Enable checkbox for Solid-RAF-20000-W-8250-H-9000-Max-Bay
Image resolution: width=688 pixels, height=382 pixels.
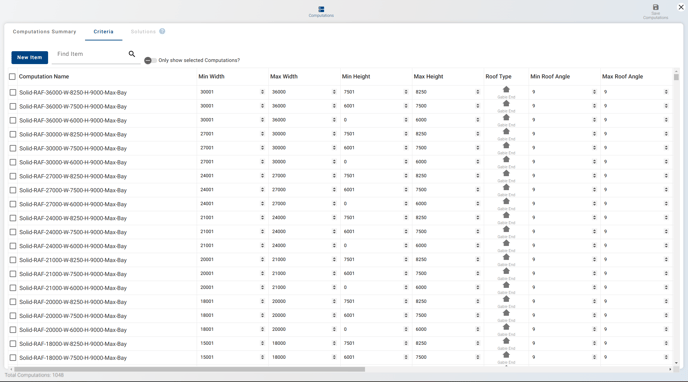click(x=13, y=302)
